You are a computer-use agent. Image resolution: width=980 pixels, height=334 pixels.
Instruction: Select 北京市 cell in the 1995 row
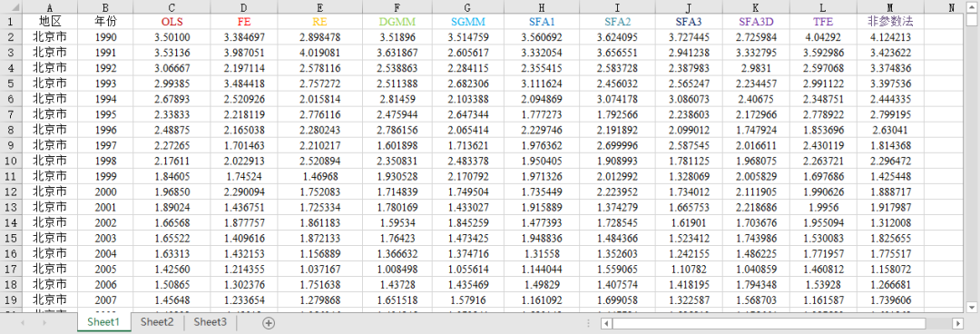click(50, 113)
